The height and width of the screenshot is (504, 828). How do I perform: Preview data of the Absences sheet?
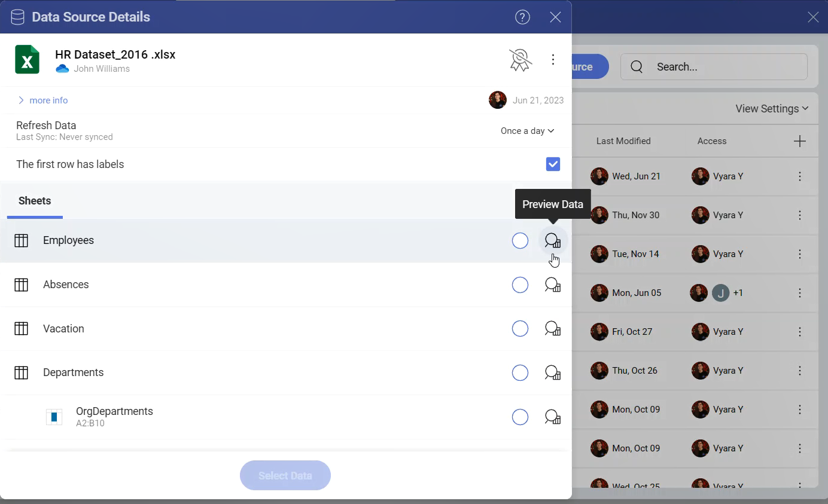tap(553, 285)
